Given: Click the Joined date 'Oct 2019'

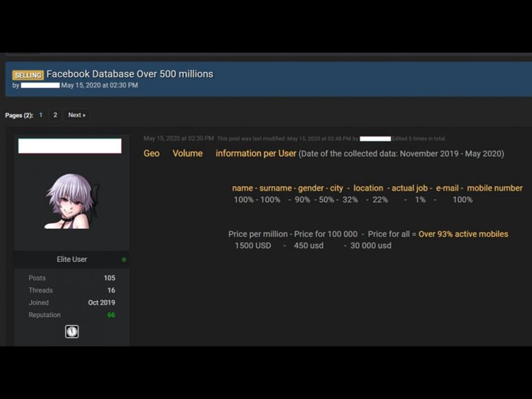Looking at the screenshot, I should click(x=101, y=302).
